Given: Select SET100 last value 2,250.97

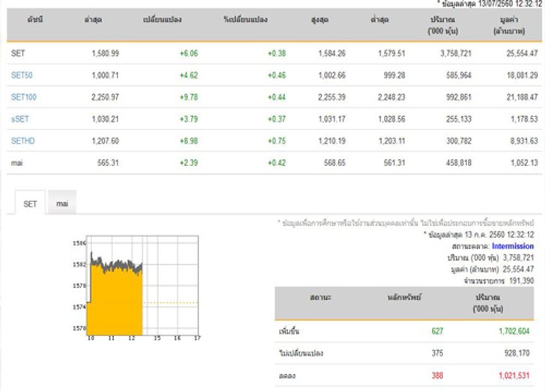Looking at the screenshot, I should (105, 97).
